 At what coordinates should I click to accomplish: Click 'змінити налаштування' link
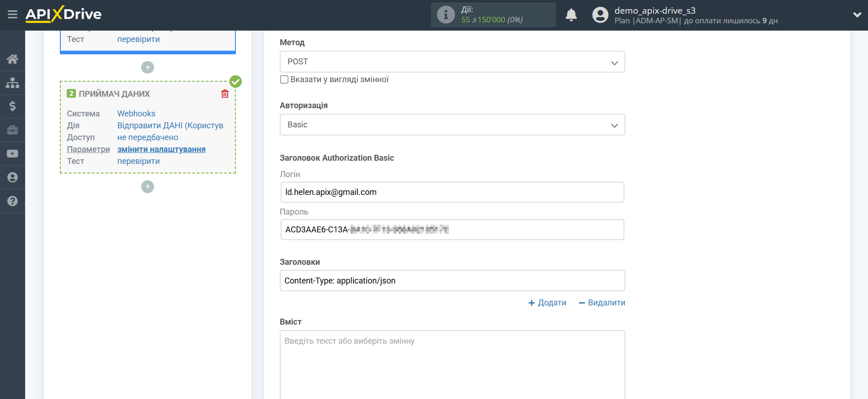tap(161, 149)
